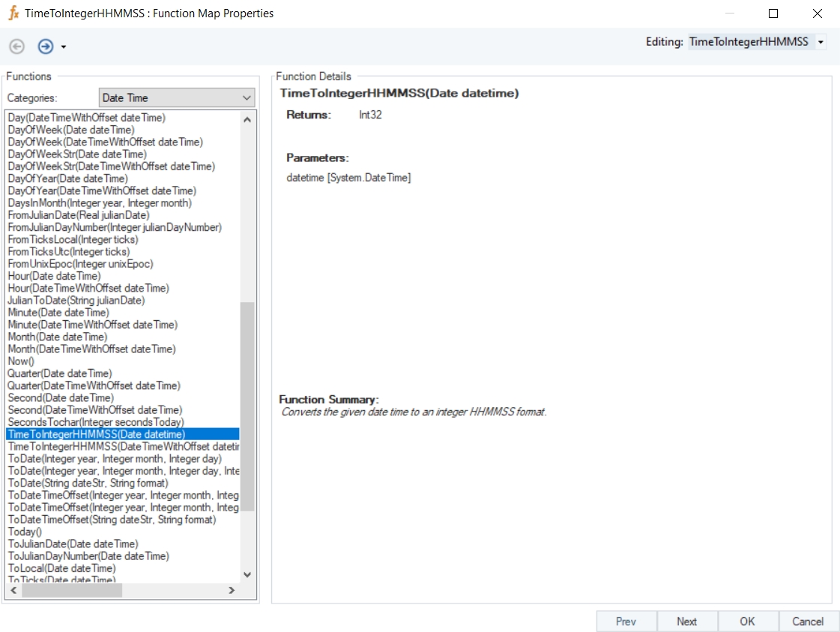This screenshot has height=632, width=840.
Task: Maximize the Function Map Properties window
Action: 773,13
